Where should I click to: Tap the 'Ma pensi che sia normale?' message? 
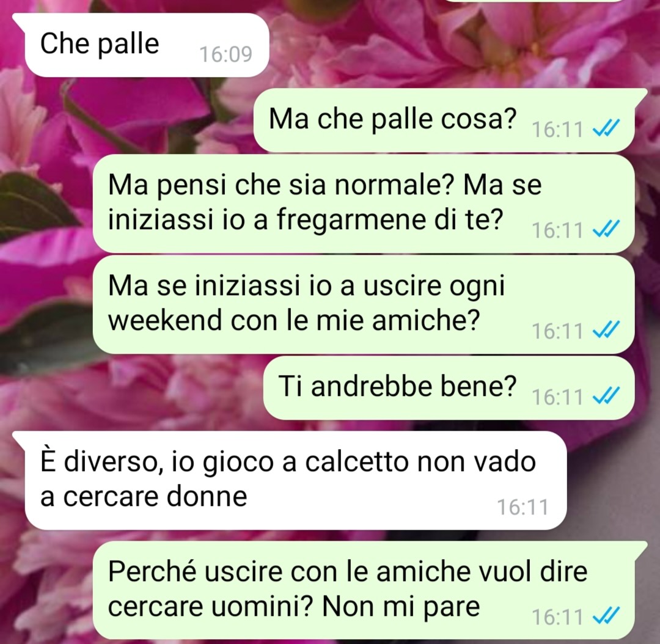tap(363, 203)
